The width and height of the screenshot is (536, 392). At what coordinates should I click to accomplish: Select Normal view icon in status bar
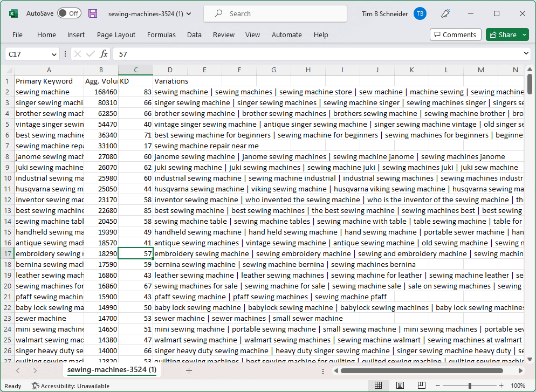379,386
